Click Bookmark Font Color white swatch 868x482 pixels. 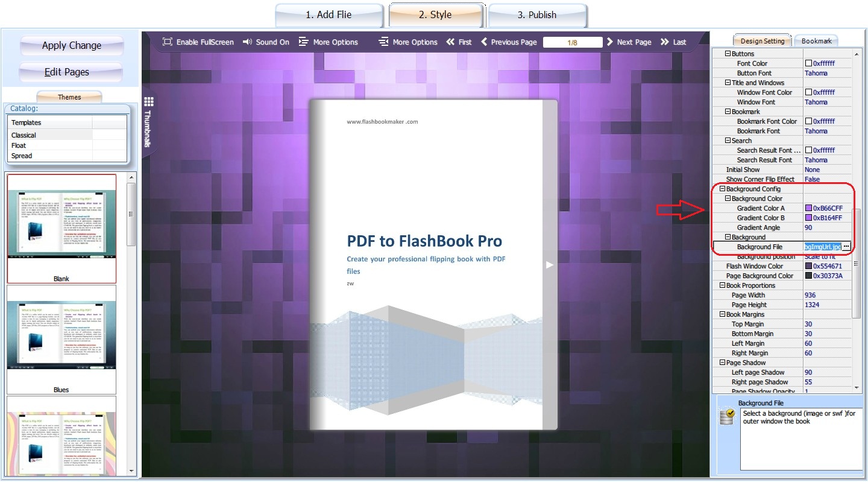click(x=808, y=121)
